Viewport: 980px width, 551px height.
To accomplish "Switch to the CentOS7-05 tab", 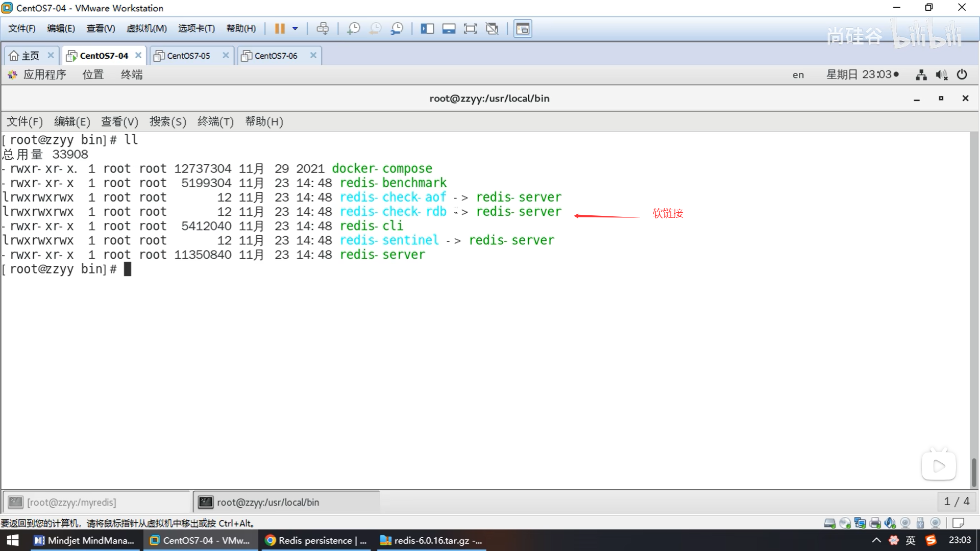I will 188,56.
